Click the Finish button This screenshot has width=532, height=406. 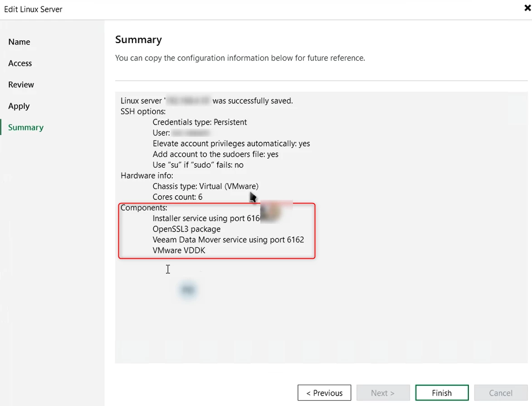[x=442, y=393]
